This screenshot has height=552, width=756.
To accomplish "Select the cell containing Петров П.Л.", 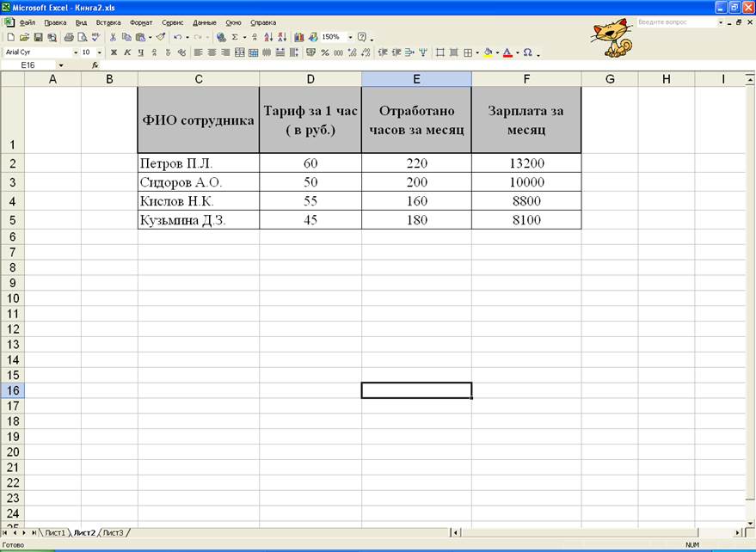I will [198, 163].
